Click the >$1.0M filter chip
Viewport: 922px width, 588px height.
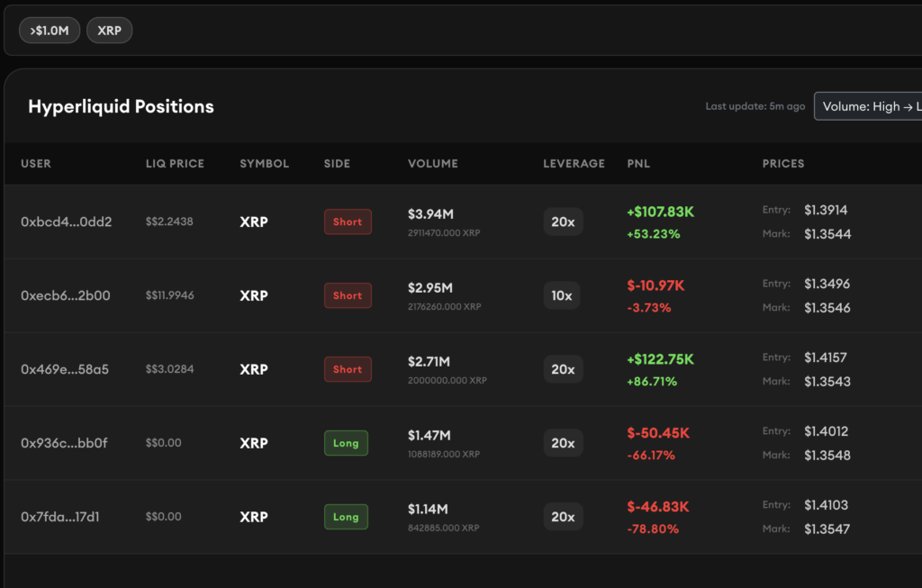coord(50,31)
